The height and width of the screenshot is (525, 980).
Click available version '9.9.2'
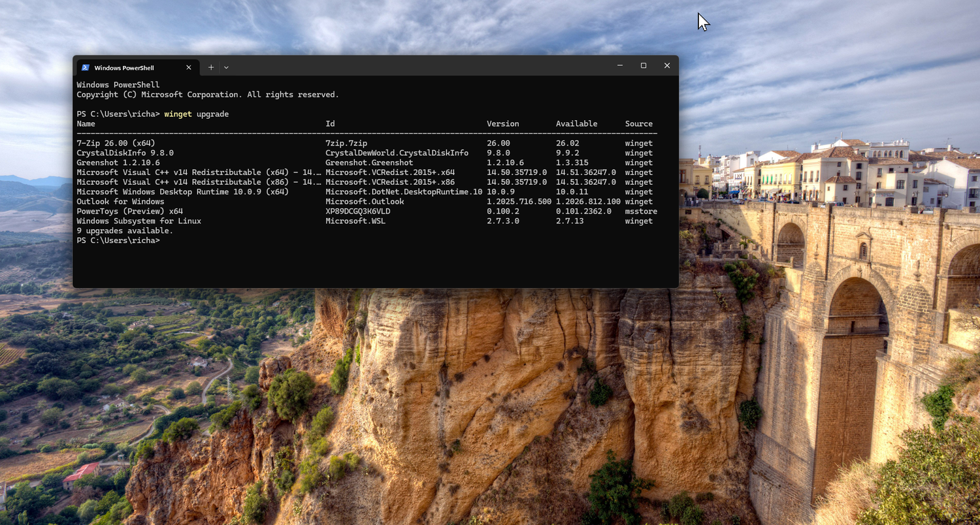tap(568, 153)
